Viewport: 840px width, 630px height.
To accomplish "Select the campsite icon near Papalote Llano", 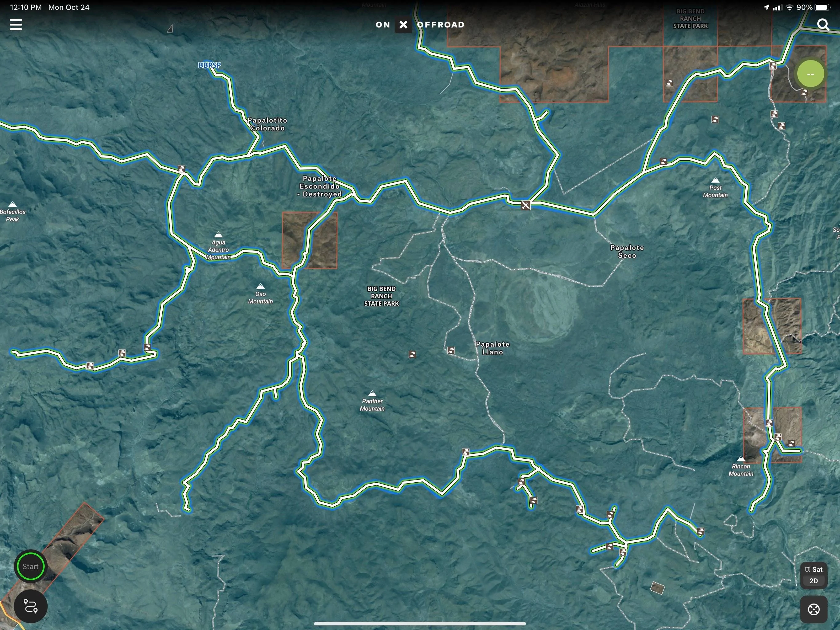I will pos(451,350).
